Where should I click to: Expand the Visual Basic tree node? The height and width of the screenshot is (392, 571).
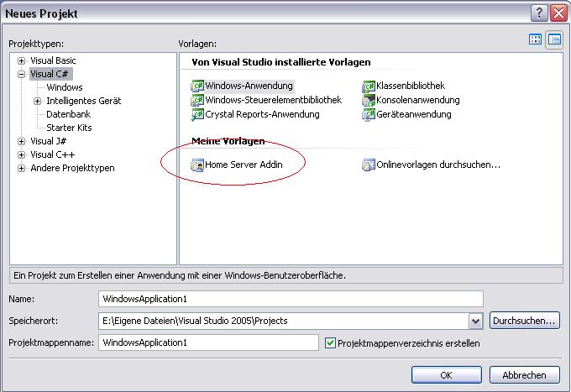pyautogui.click(x=22, y=60)
